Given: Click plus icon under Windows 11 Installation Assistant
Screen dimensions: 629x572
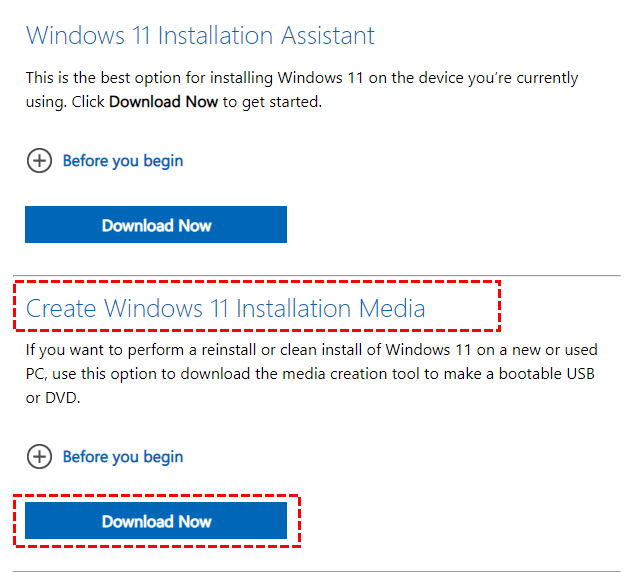Looking at the screenshot, I should (38, 161).
